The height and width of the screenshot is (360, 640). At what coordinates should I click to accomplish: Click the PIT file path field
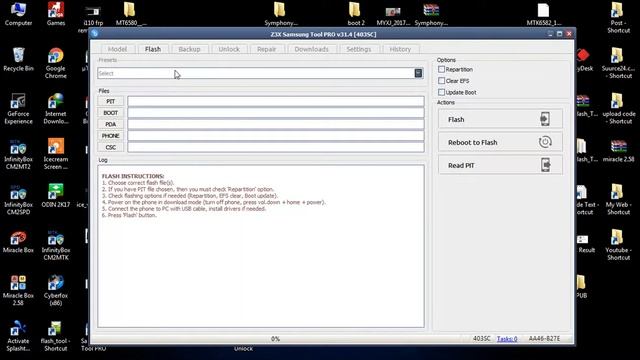(276, 101)
